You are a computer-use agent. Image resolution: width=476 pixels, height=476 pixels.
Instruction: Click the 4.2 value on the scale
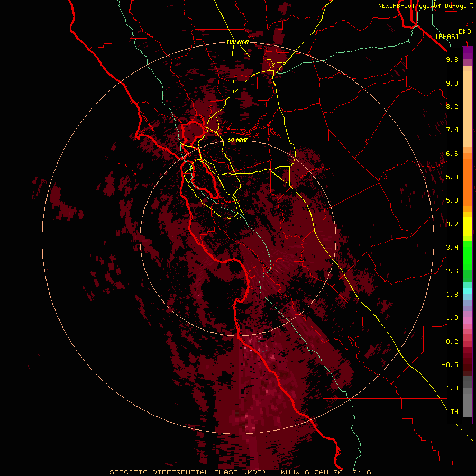pyautogui.click(x=452, y=224)
